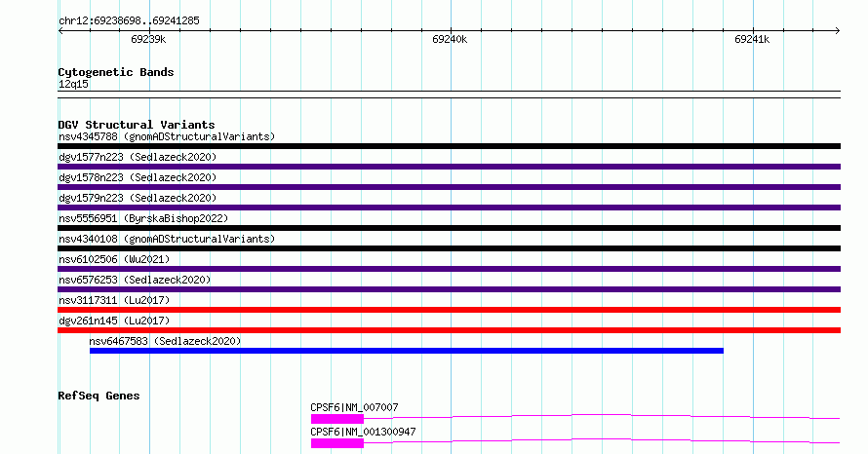
Task: Open variant label nsv3117311 (Lu2017)
Action: [x=114, y=300]
